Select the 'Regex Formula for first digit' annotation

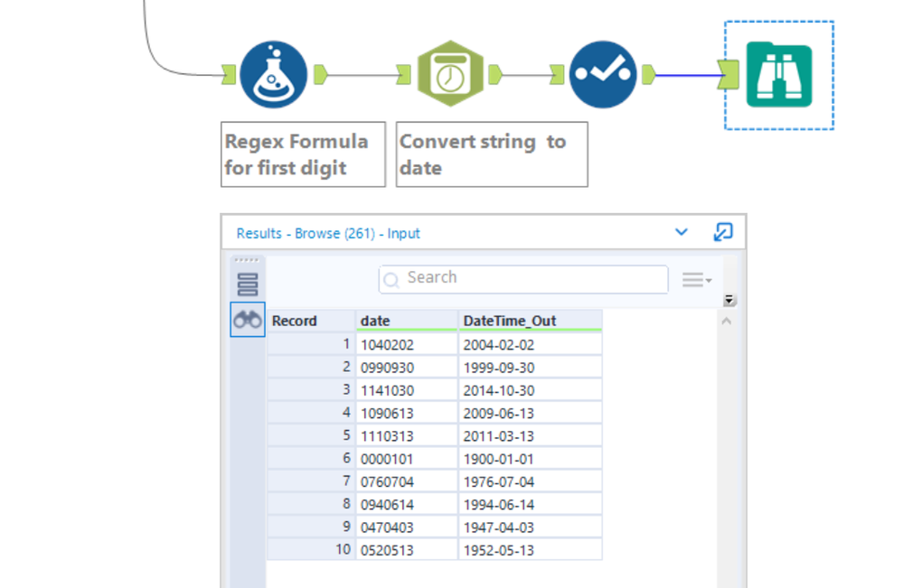point(303,154)
